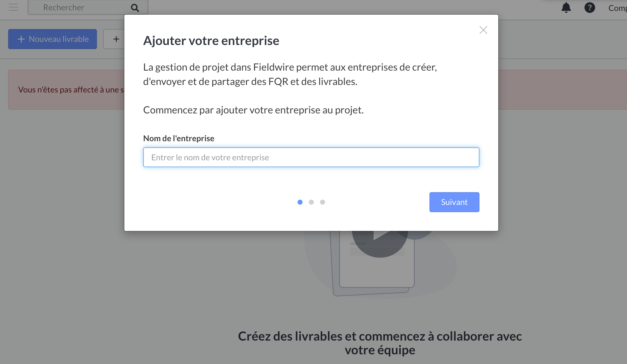Select the third pagination dot
The height and width of the screenshot is (364, 627).
[323, 202]
